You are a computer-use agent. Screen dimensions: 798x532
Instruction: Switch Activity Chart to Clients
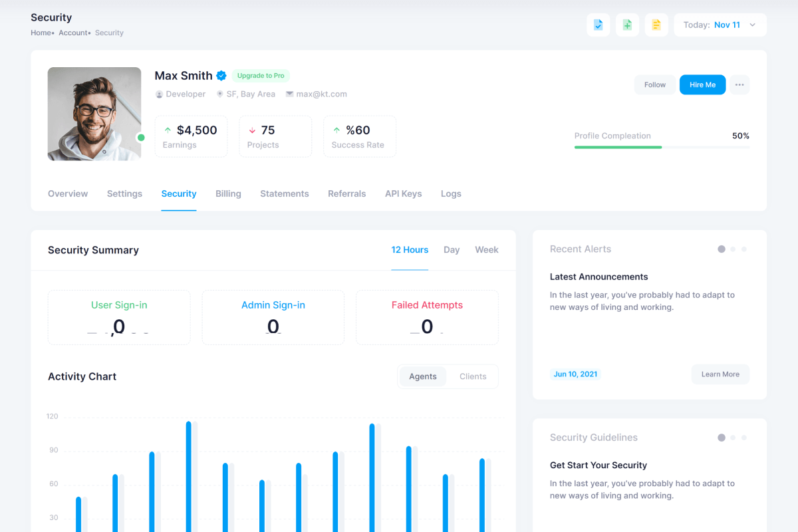tap(473, 376)
